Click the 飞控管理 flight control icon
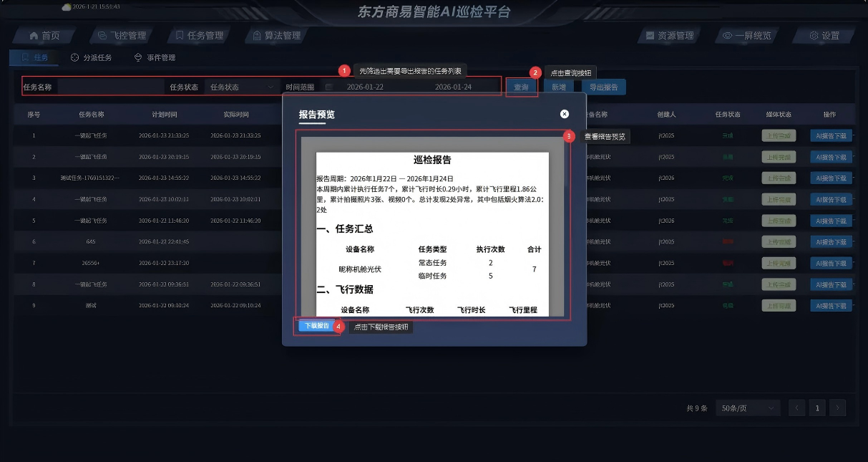 pos(102,36)
